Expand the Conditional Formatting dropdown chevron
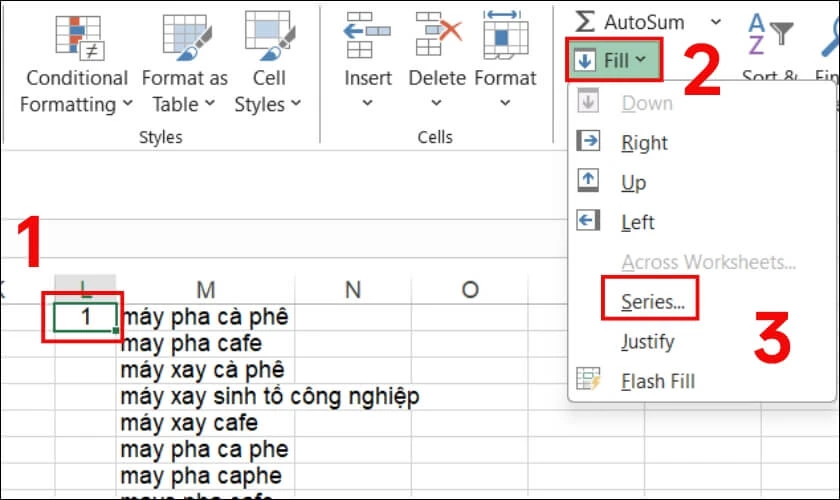The image size is (840, 500). (x=128, y=103)
